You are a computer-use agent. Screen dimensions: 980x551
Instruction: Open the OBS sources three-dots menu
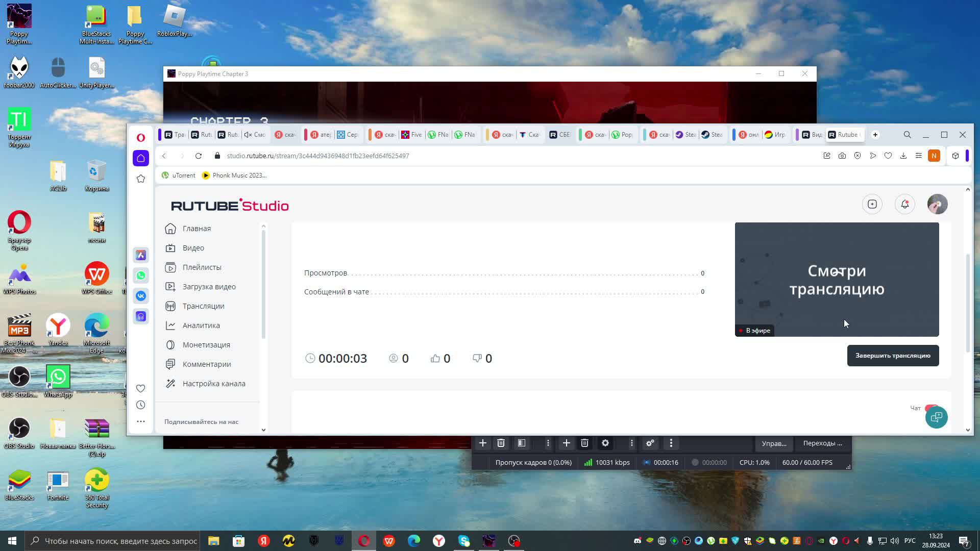[631, 443]
